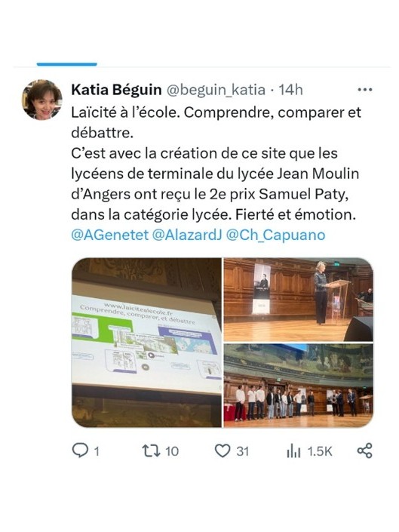Open the @AGenetet mention

(110, 235)
